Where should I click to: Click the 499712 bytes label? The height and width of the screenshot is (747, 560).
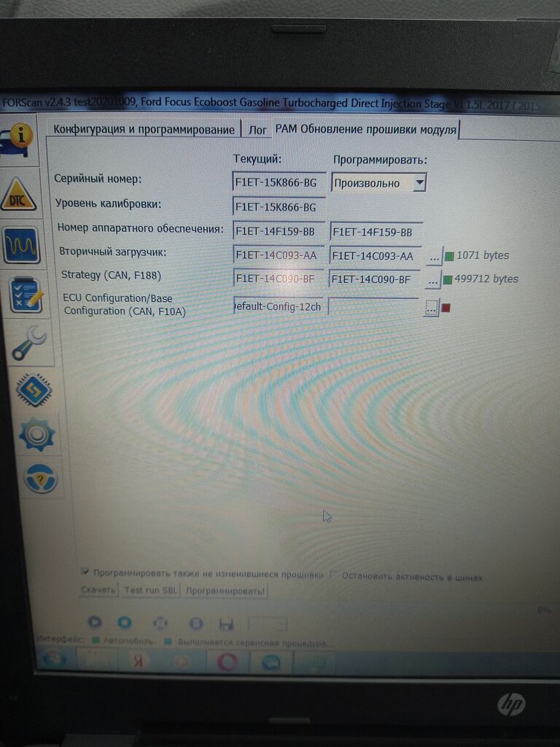tap(486, 279)
